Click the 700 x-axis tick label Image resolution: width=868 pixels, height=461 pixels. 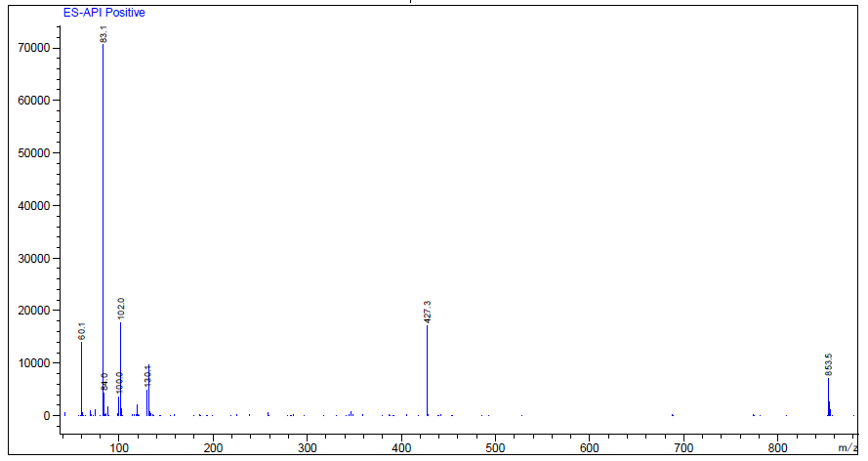coord(684,447)
